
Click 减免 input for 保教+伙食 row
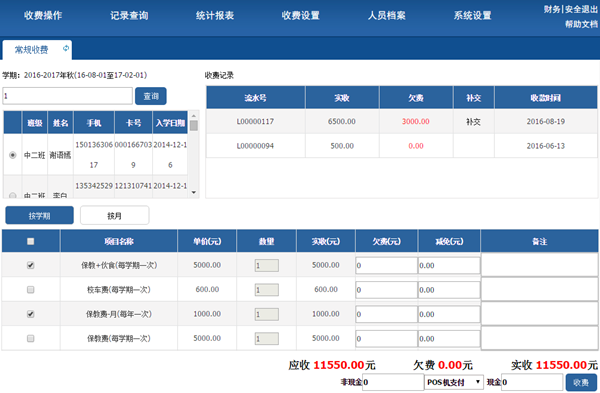449,266
